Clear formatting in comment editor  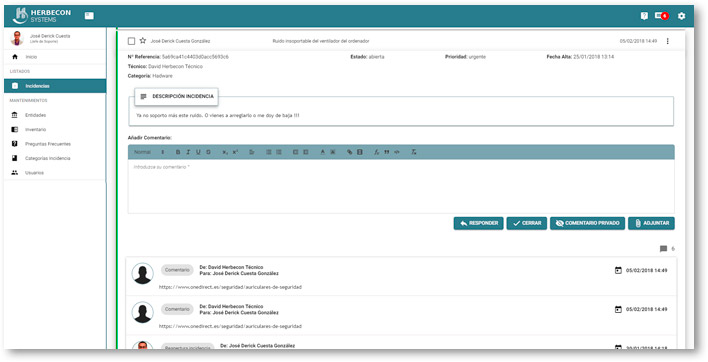pyautogui.click(x=414, y=152)
